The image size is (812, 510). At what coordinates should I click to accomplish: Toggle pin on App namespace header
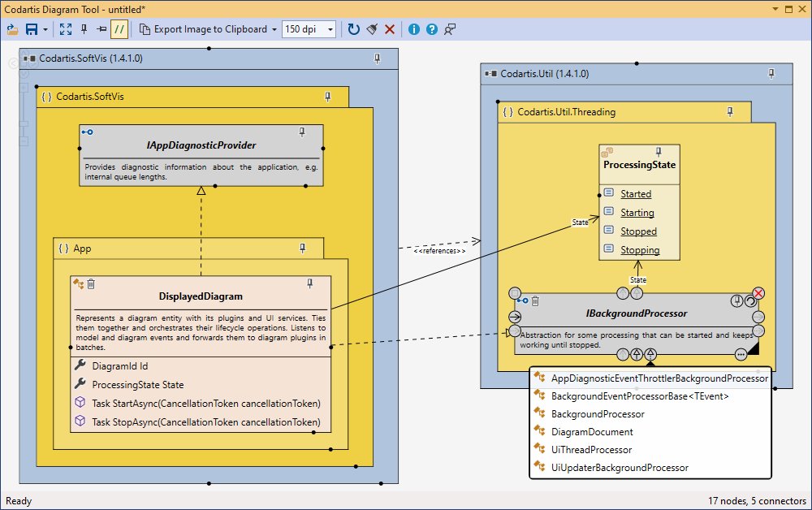point(303,249)
